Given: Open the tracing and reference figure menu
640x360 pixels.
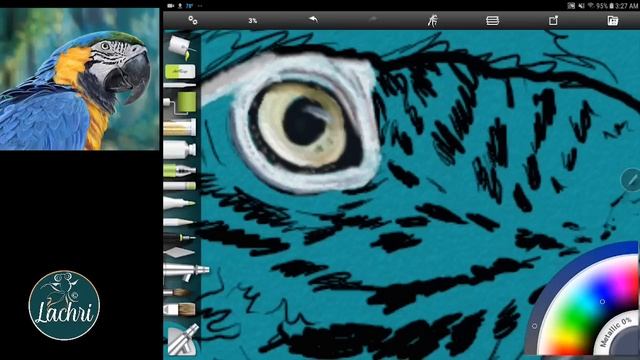Looking at the screenshot, I should tap(433, 20).
